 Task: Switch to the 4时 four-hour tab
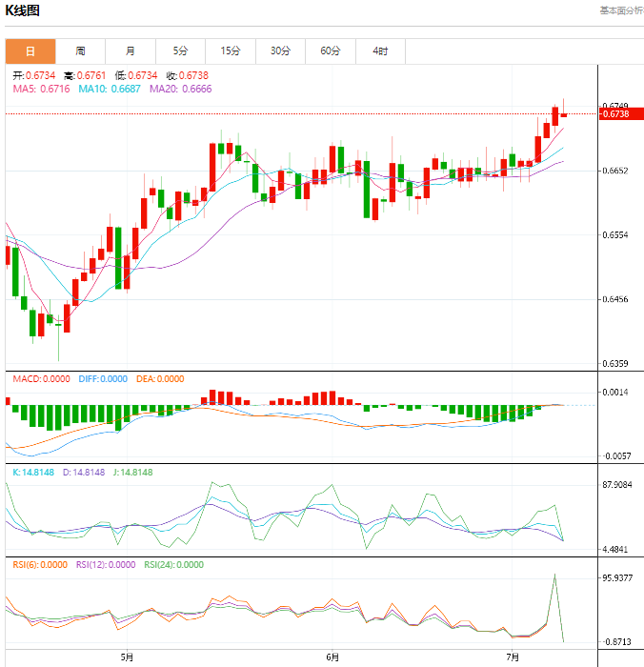(381, 51)
